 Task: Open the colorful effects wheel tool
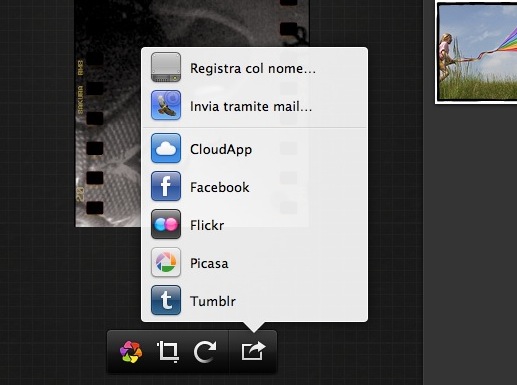pos(131,352)
